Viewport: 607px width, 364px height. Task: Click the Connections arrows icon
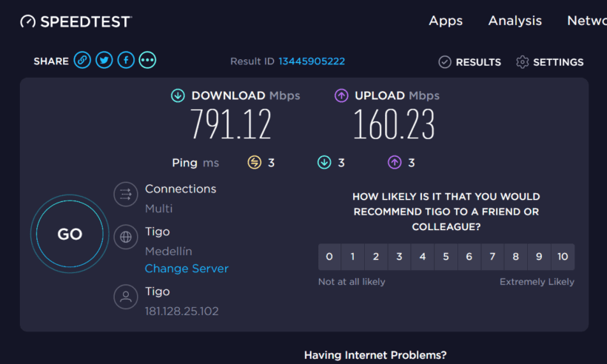[x=126, y=194]
